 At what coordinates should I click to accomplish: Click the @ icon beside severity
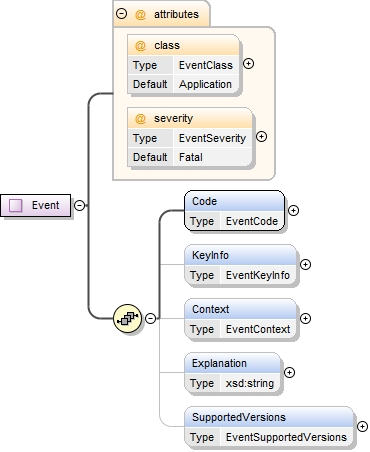140,119
